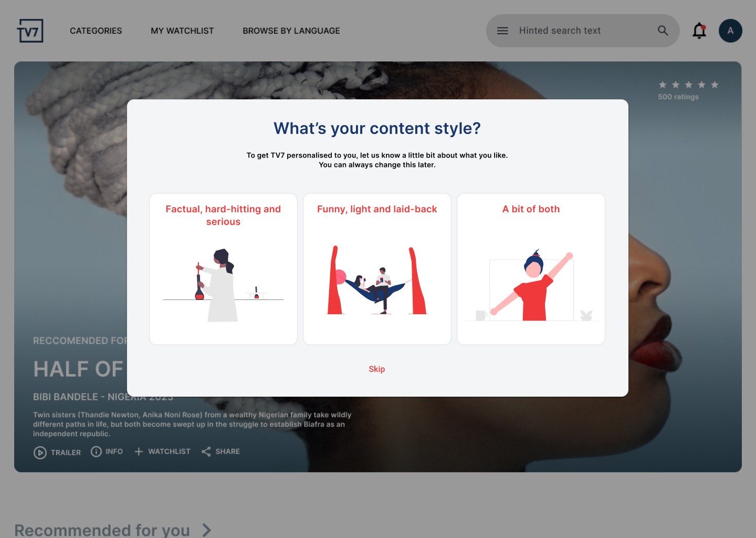This screenshot has width=756, height=538.
Task: Click the Share icon
Action: 206,451
